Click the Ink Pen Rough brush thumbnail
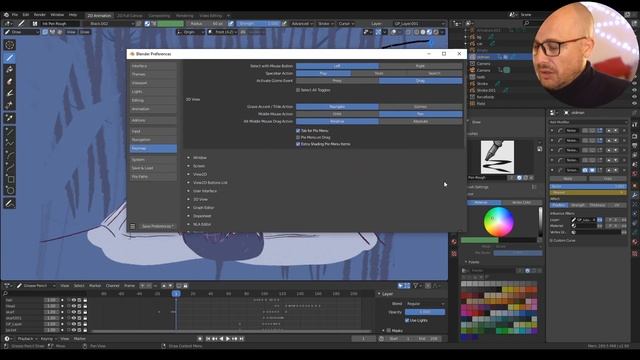640x360 pixels. coord(497,157)
